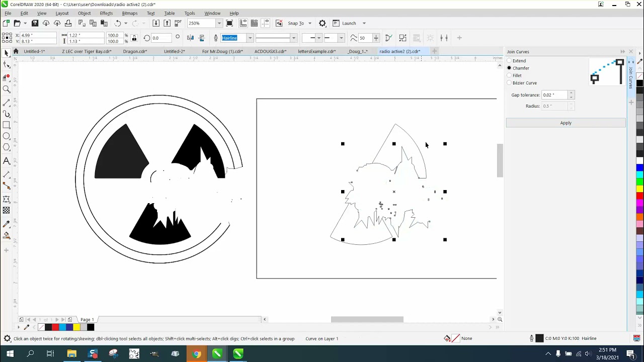Open the start arrowhead dropdown
This screenshot has width=644, height=362.
[x=318, y=38]
